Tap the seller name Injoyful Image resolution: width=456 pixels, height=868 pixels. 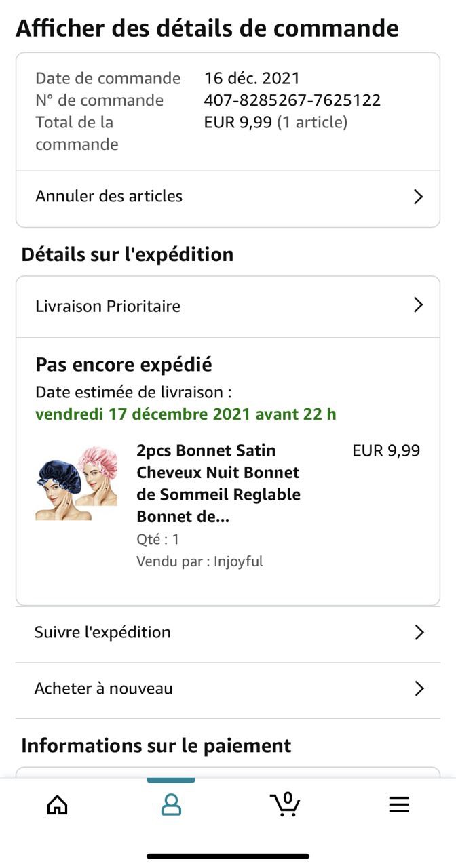click(x=238, y=561)
